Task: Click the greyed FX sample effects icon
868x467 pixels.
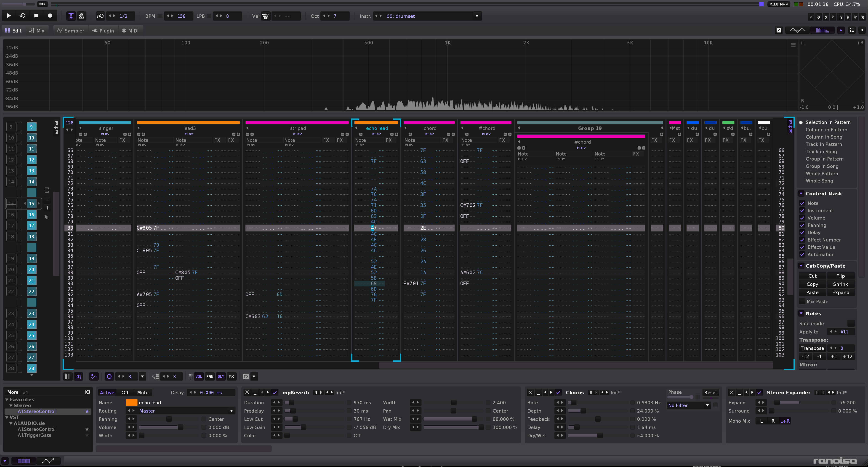Action: coord(246,376)
